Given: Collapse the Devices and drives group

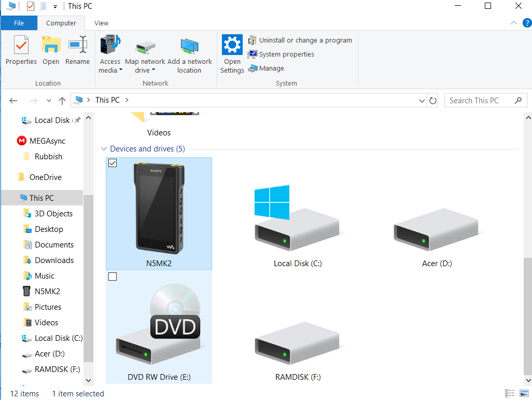Looking at the screenshot, I should coord(104,149).
